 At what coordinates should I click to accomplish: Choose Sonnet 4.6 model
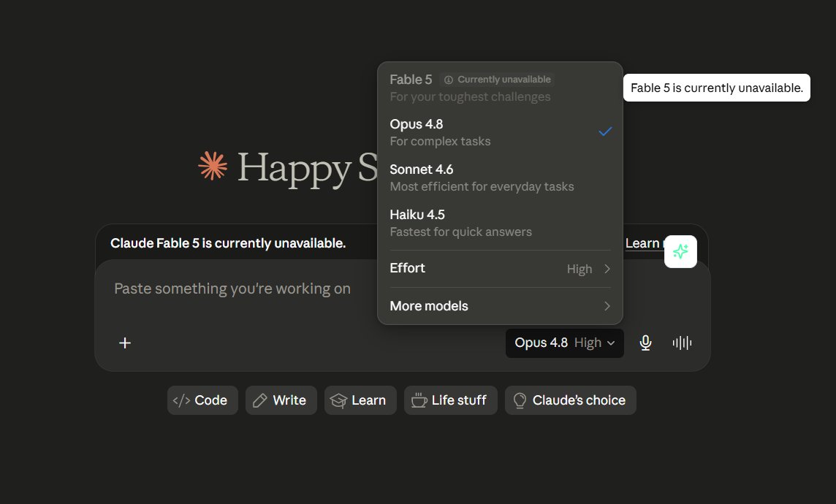500,177
